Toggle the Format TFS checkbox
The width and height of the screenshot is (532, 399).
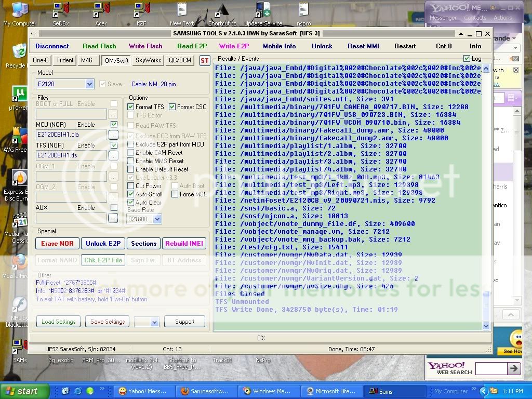[130, 107]
